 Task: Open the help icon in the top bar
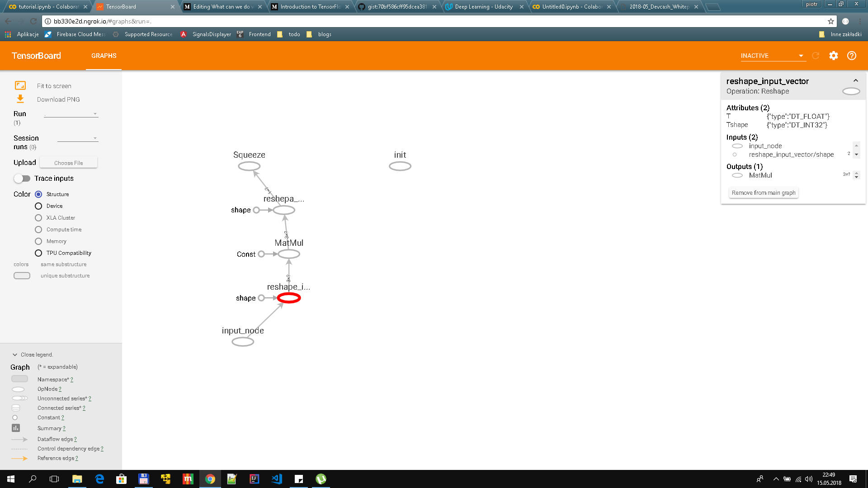(852, 56)
